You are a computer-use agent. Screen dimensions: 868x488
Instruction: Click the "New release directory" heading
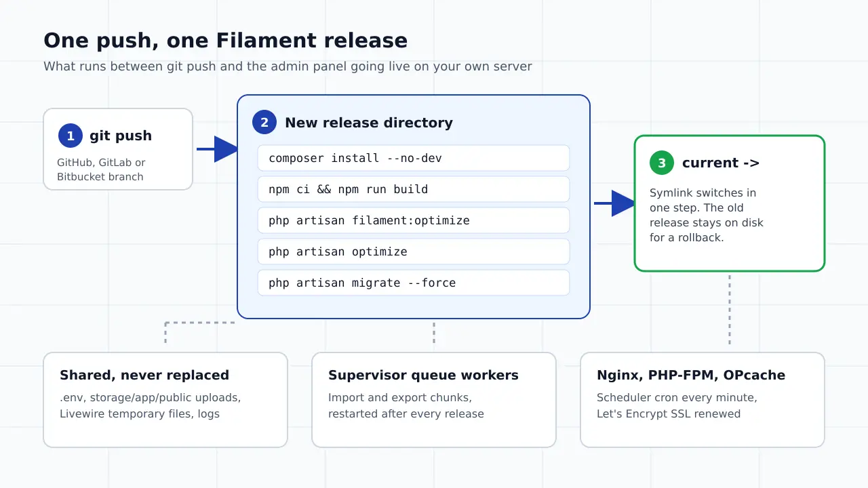point(369,123)
